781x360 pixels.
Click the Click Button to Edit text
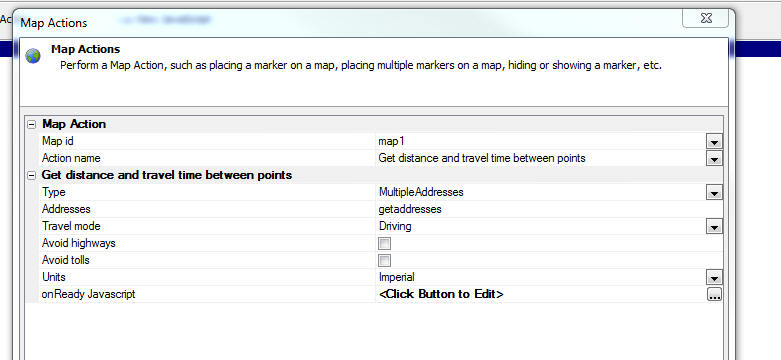coord(441,294)
